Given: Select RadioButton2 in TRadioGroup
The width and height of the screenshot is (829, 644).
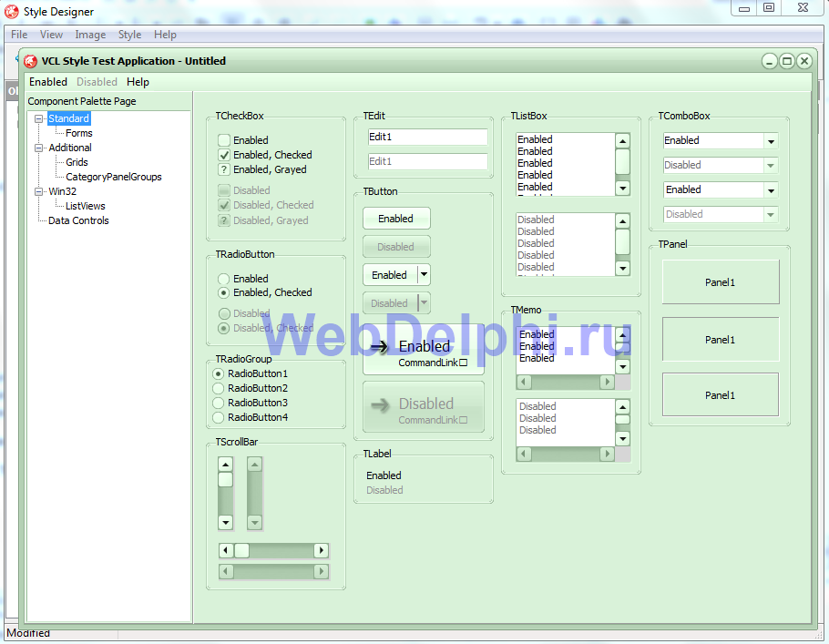Looking at the screenshot, I should (218, 388).
